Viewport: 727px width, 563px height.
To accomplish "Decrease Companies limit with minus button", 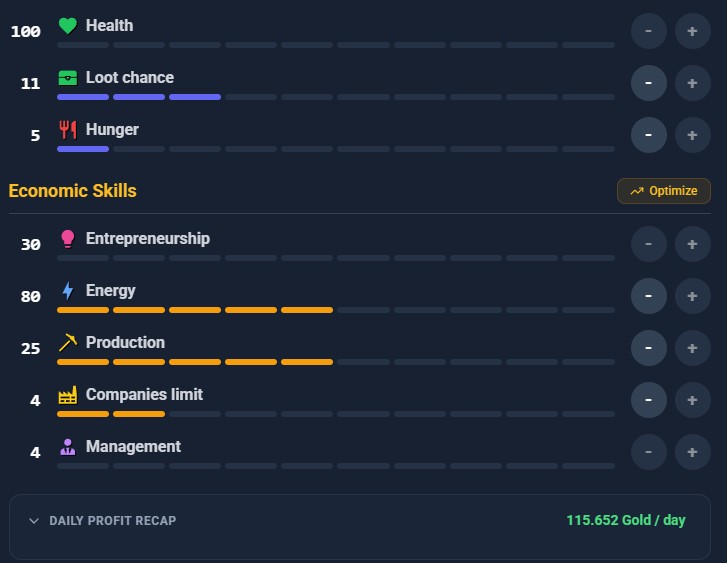I will pyautogui.click(x=649, y=400).
